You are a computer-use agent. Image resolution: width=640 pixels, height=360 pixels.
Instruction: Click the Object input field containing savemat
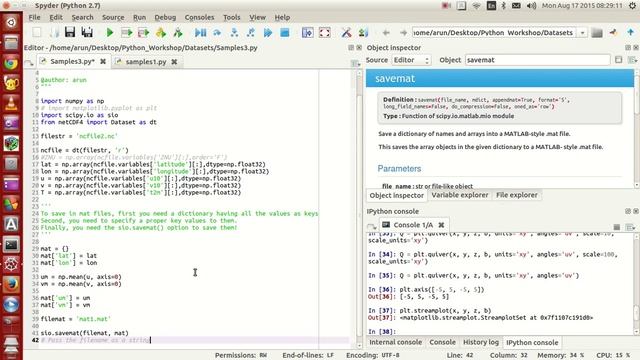coord(538,60)
